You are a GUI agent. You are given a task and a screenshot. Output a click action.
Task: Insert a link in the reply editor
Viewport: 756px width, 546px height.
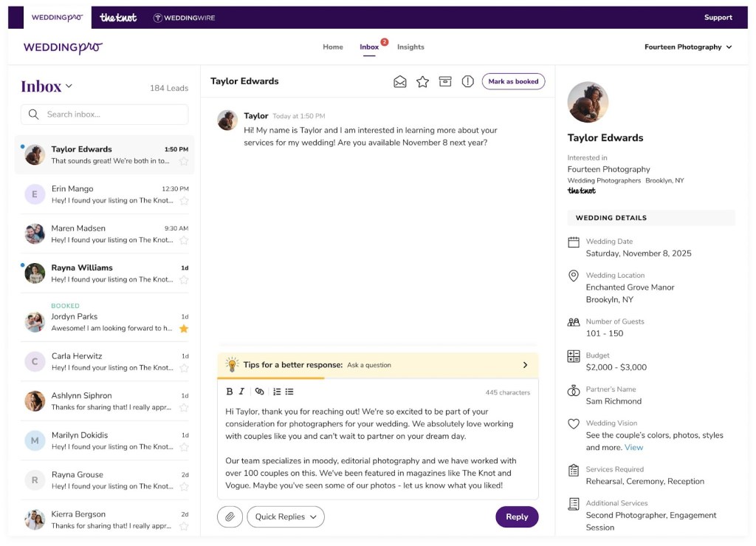click(259, 392)
